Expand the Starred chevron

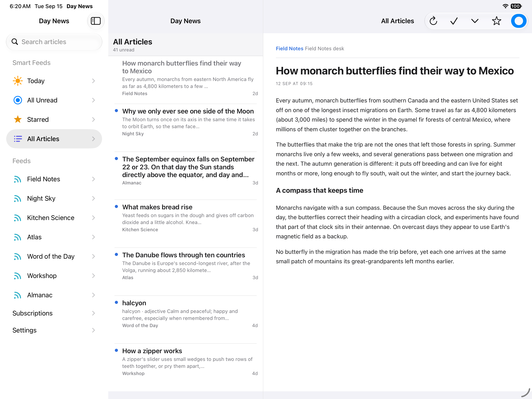[x=94, y=119]
